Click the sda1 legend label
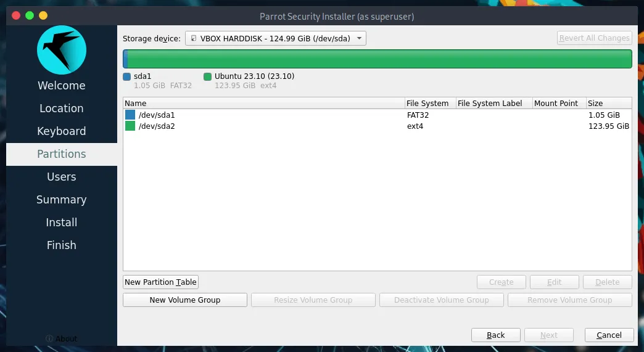Screen dimensions: 644x352 coord(142,76)
